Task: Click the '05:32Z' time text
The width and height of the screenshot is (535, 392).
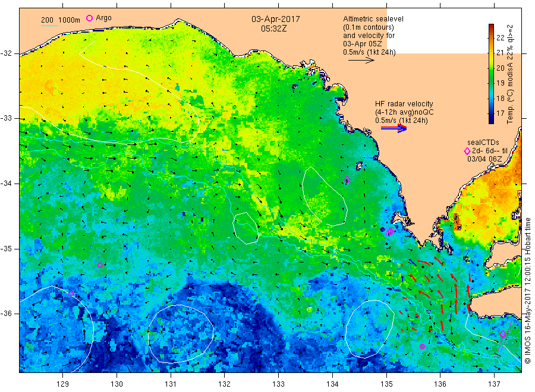Action: click(x=273, y=29)
